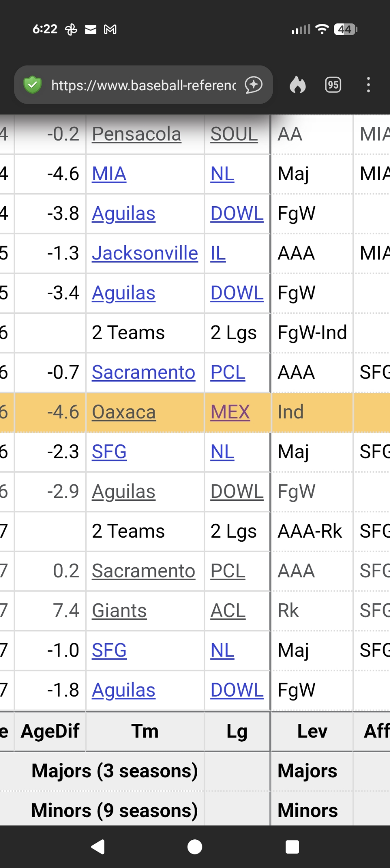
Task: Open the SOUL league link
Action: [234, 134]
